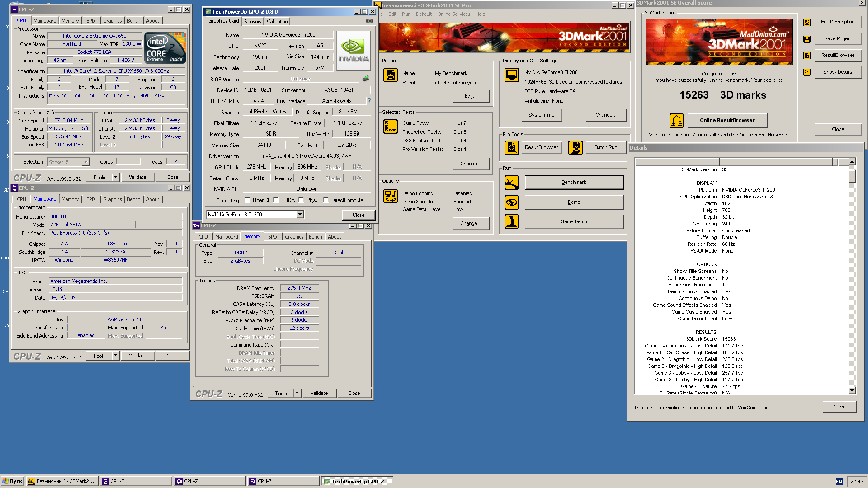Click the BIOS version save chip icon
The width and height of the screenshot is (868, 488).
click(365, 79)
